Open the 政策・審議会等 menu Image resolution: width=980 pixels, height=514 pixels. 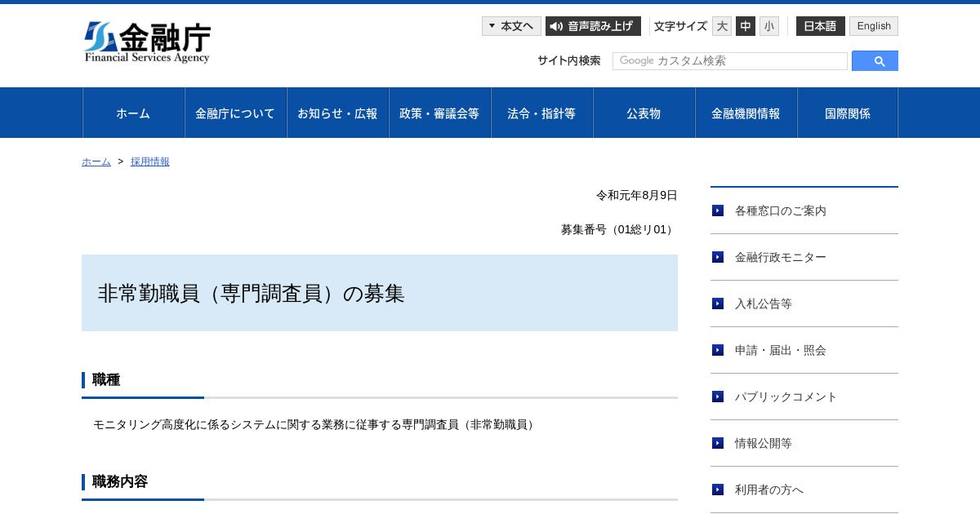[440, 113]
